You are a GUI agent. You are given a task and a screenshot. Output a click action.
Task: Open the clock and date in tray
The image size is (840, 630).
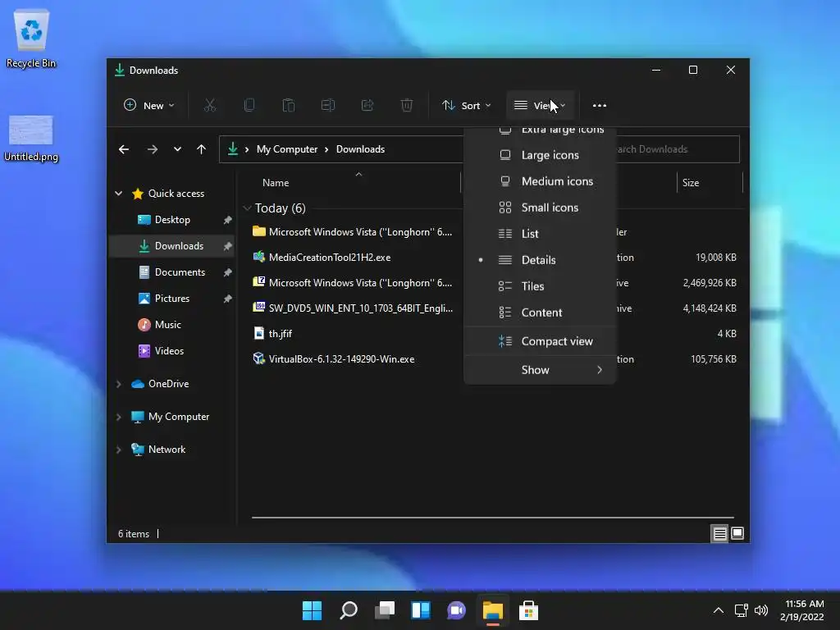coord(801,610)
